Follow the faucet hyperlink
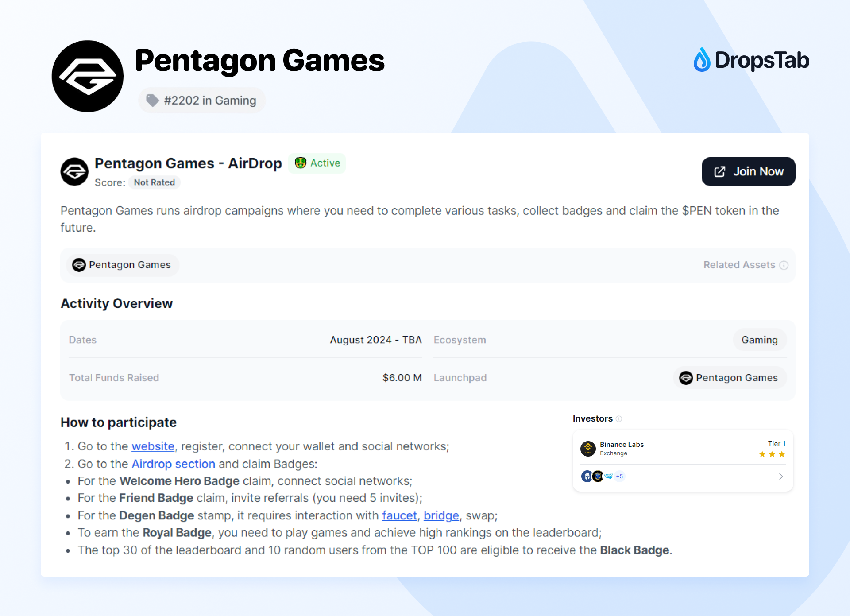Viewport: 850px width, 616px height. 399,516
